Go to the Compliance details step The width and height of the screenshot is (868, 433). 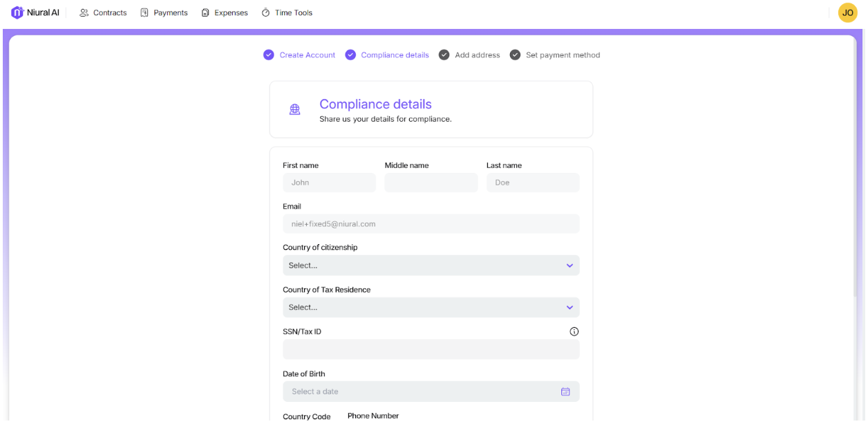point(395,55)
